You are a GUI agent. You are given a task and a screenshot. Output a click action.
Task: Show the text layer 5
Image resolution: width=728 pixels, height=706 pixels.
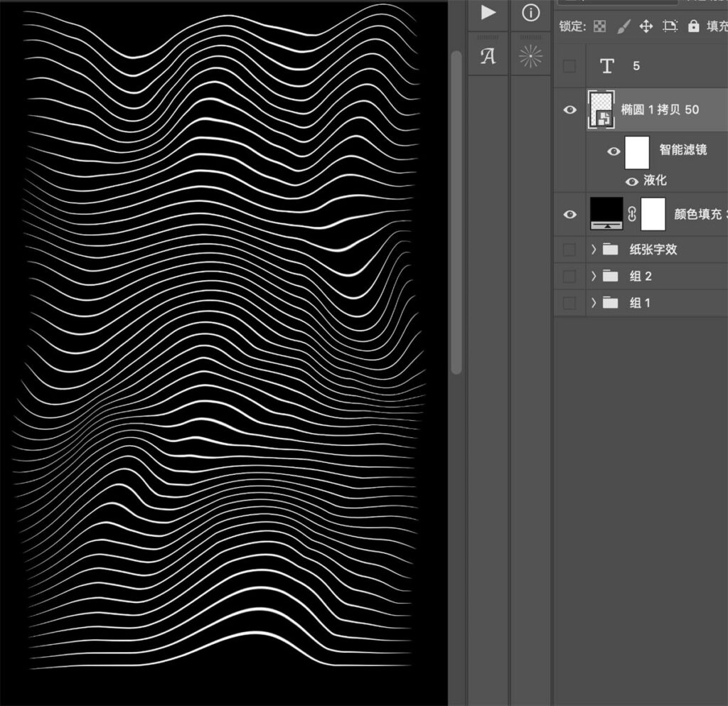click(569, 66)
